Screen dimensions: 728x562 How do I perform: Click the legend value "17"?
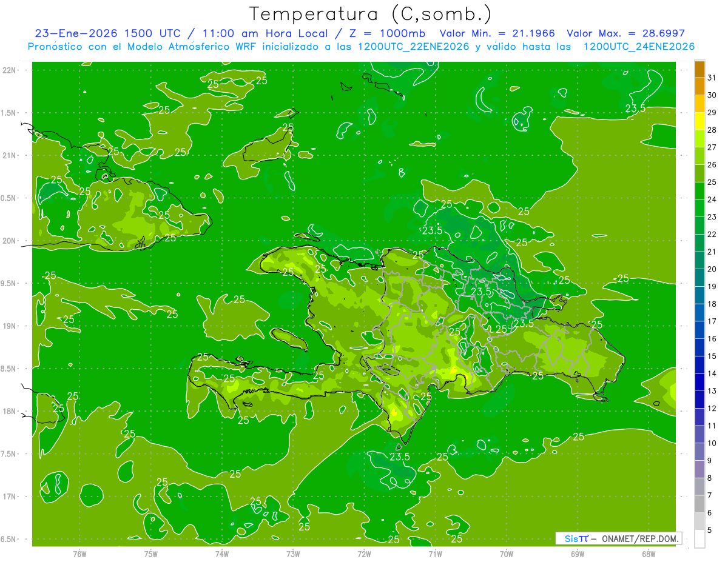(x=712, y=321)
